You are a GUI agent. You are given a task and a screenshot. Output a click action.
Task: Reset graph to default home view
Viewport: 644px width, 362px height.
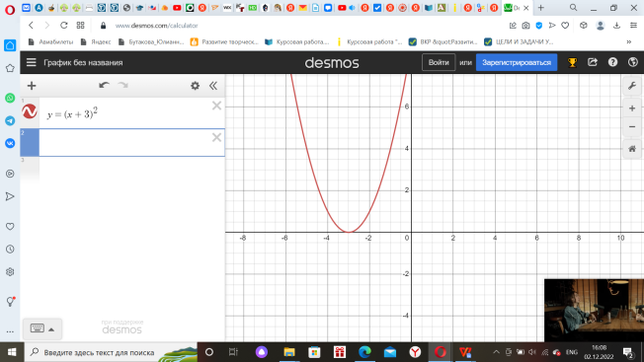(x=632, y=149)
